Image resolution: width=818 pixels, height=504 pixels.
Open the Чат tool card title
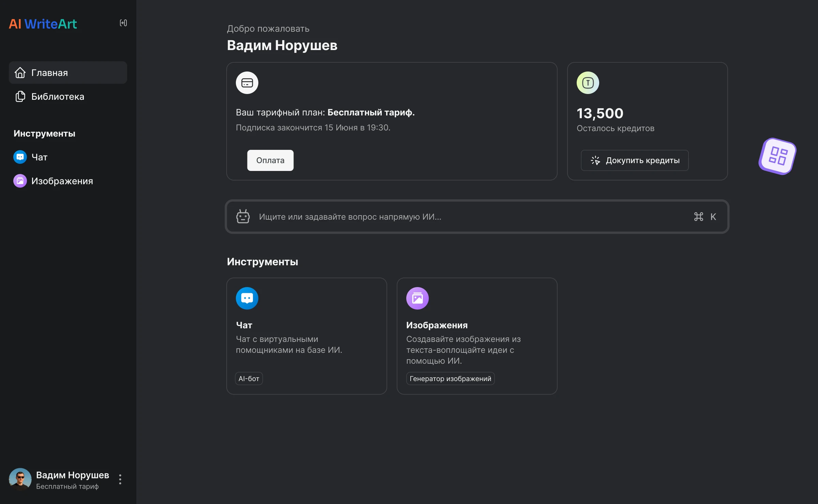244,325
